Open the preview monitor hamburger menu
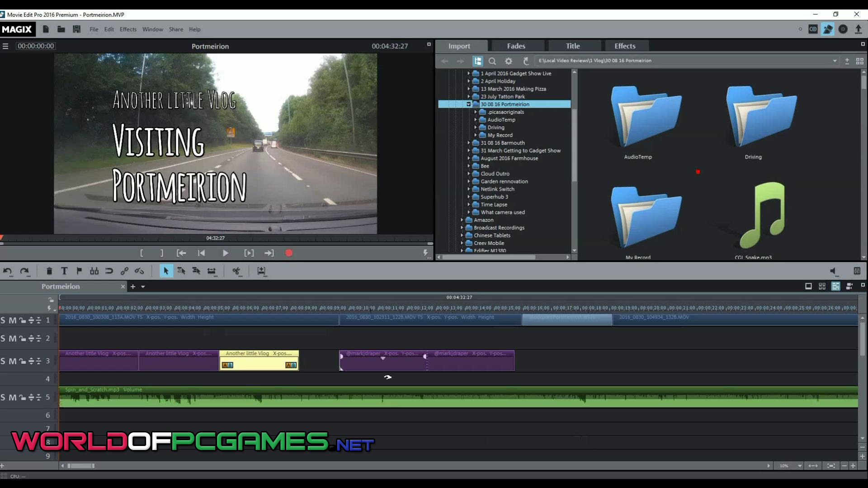Image resolution: width=868 pixels, height=488 pixels. 5,46
